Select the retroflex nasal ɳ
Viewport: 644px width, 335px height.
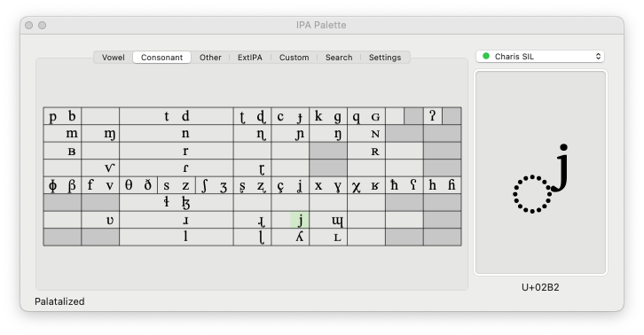tap(261, 134)
